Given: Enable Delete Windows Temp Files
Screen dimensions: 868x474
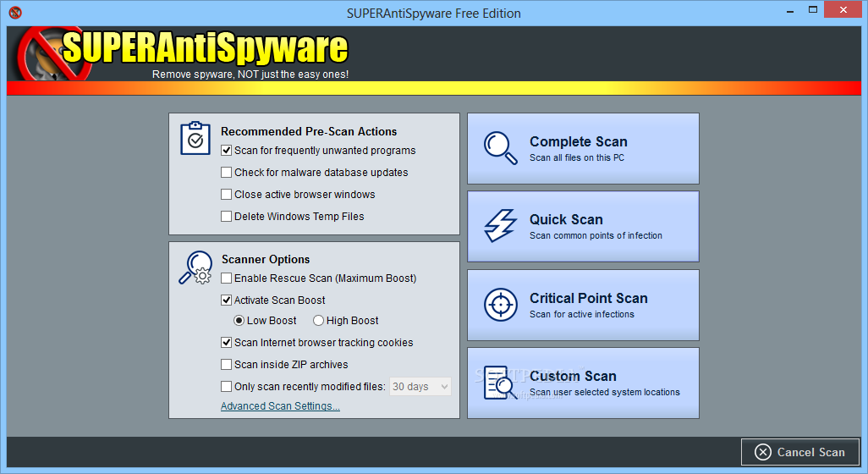Looking at the screenshot, I should coord(226,217).
